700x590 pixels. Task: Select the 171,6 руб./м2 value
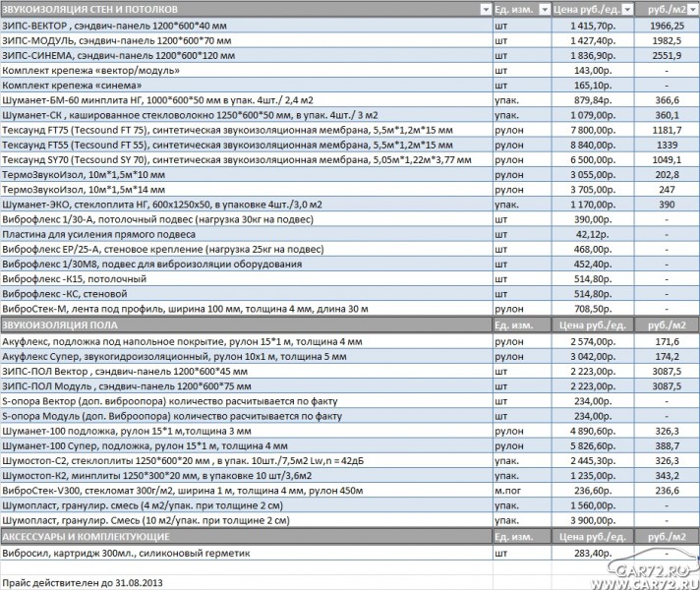pyautogui.click(x=667, y=341)
